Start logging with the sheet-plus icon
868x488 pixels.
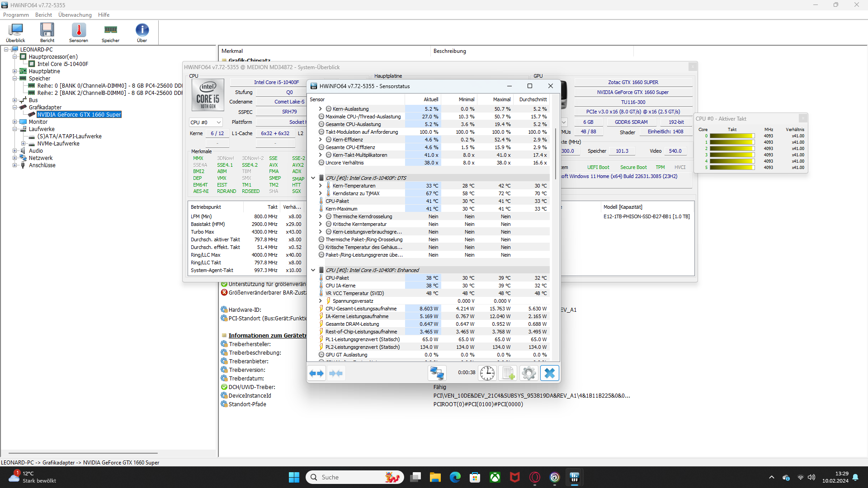click(508, 373)
